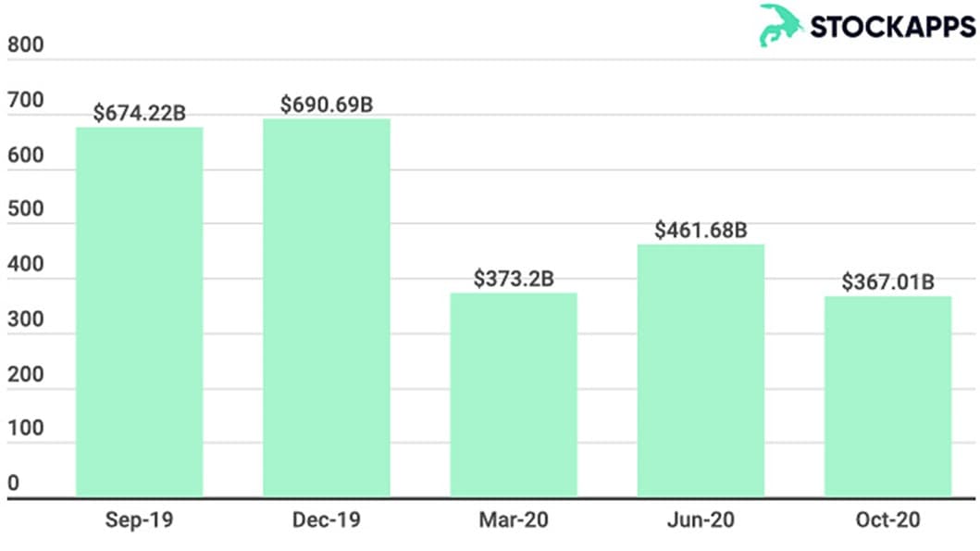Click the $674.22B value label
The width and height of the screenshot is (980, 551).
(140, 114)
